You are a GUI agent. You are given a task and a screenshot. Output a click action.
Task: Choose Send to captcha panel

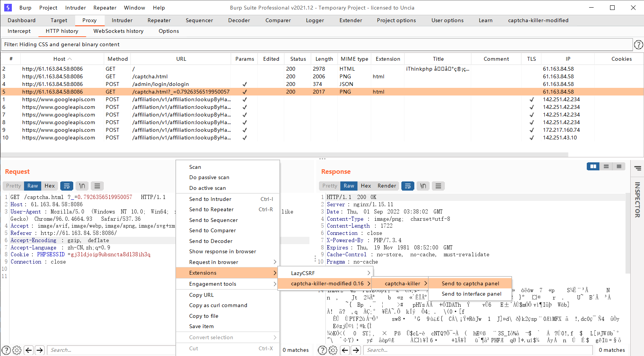(x=470, y=283)
